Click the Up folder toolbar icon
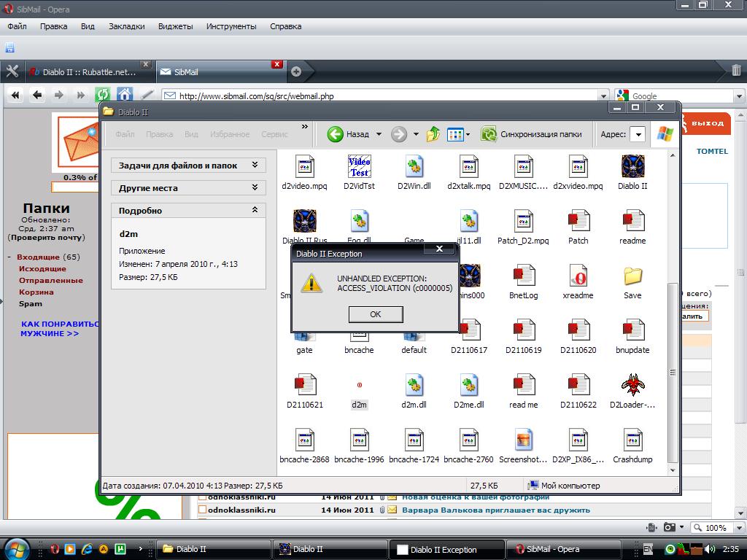The height and width of the screenshot is (560, 747). tap(433, 134)
